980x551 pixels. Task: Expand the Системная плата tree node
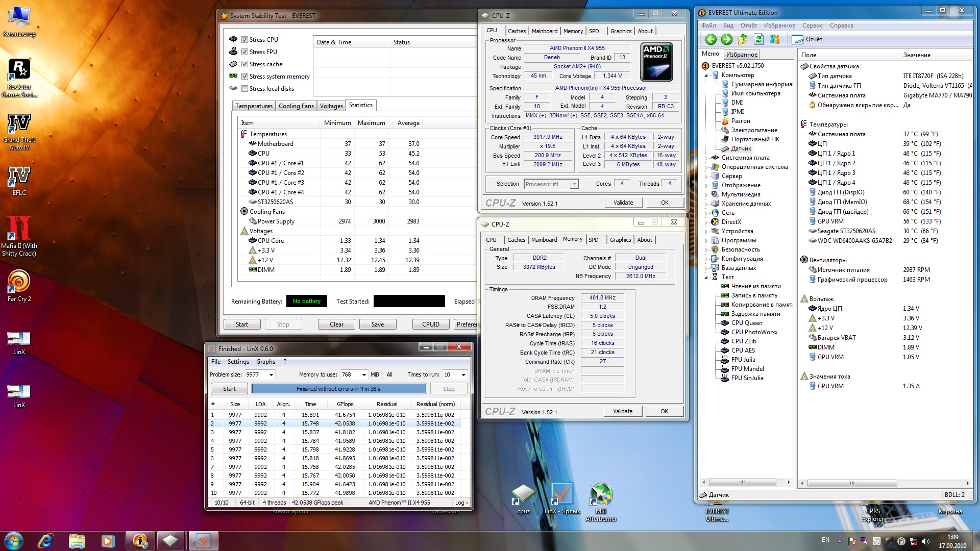(706, 158)
